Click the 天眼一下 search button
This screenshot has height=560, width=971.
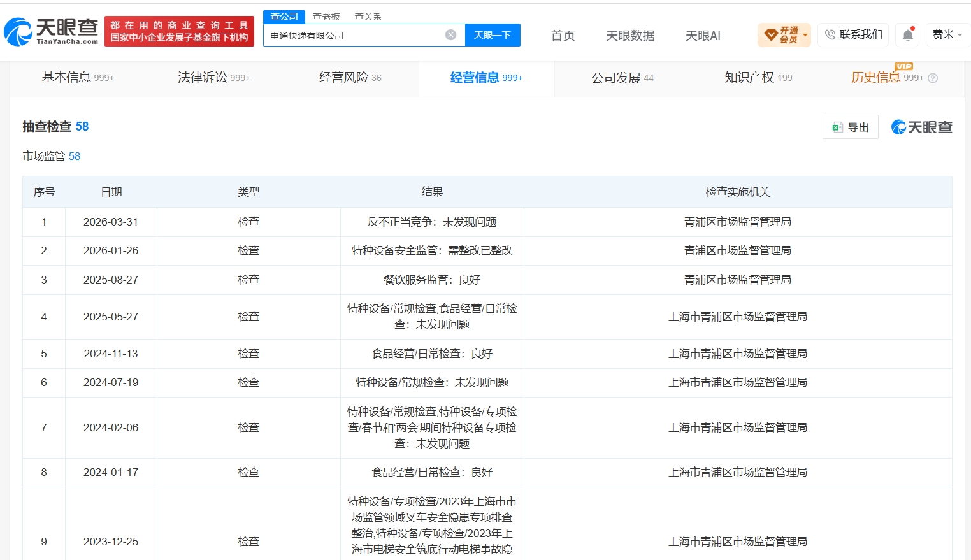tap(493, 35)
